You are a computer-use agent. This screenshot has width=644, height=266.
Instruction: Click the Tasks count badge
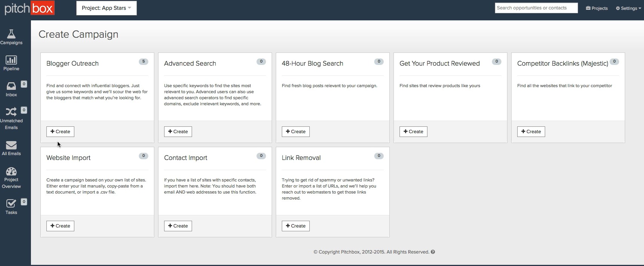coord(24,202)
